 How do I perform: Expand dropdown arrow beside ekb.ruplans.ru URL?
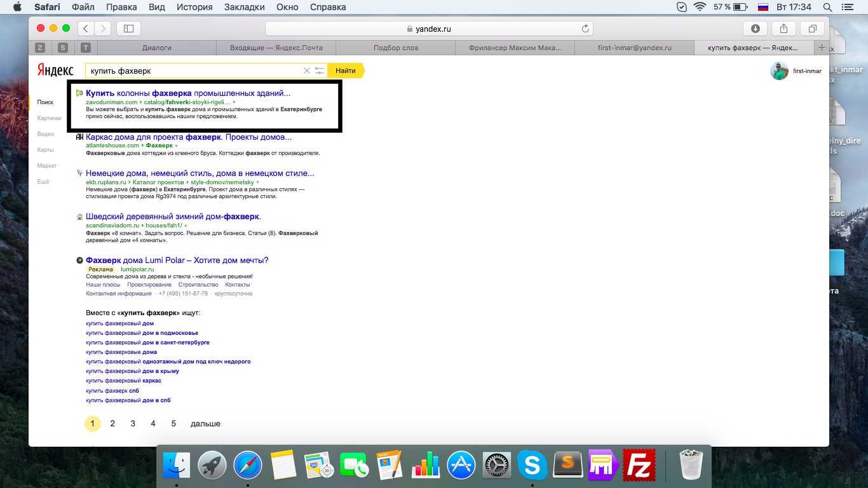click(x=257, y=182)
